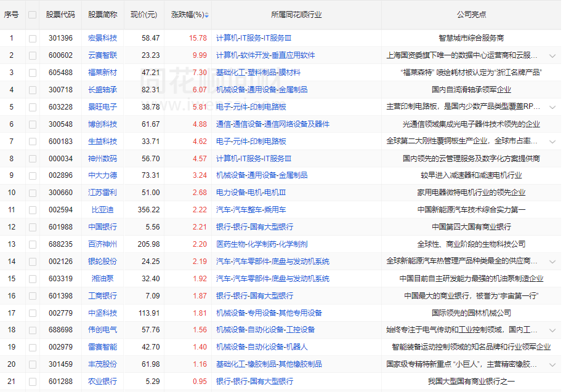Open industry link 汽车-汽车整车-乘用车
Screen dimensions: 566x392
[x=251, y=209]
